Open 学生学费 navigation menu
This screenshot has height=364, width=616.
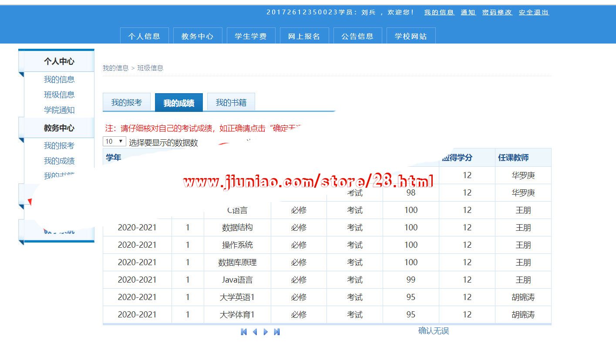pyautogui.click(x=251, y=36)
